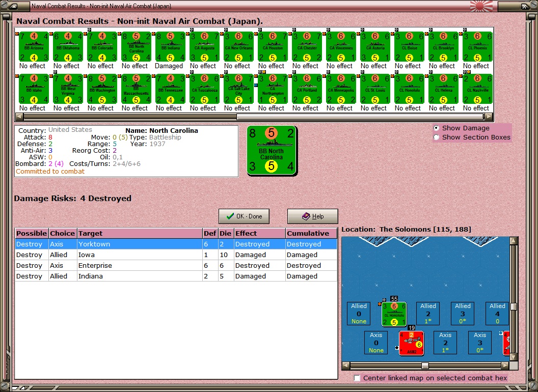
Task: Select the Indiana row in damage table
Action: pos(176,276)
